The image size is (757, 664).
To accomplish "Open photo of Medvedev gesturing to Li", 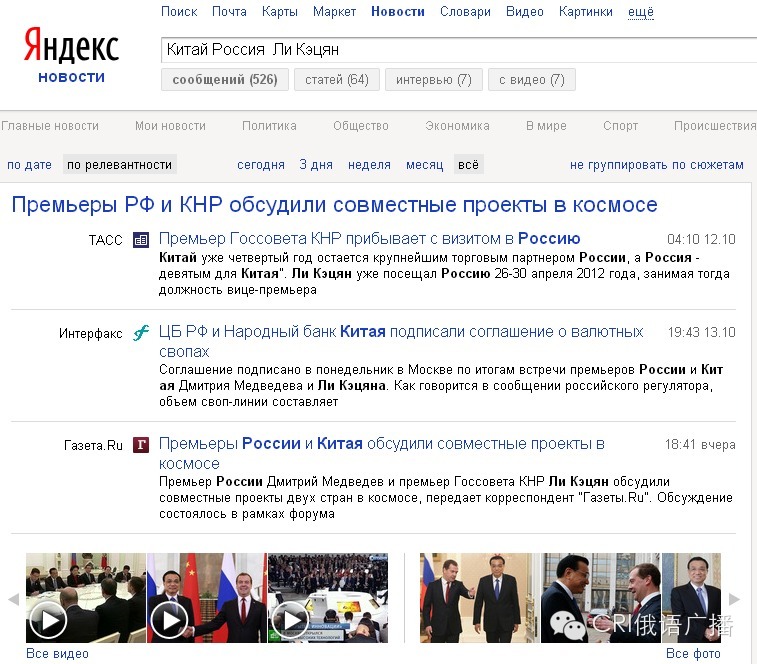I will click(479, 598).
